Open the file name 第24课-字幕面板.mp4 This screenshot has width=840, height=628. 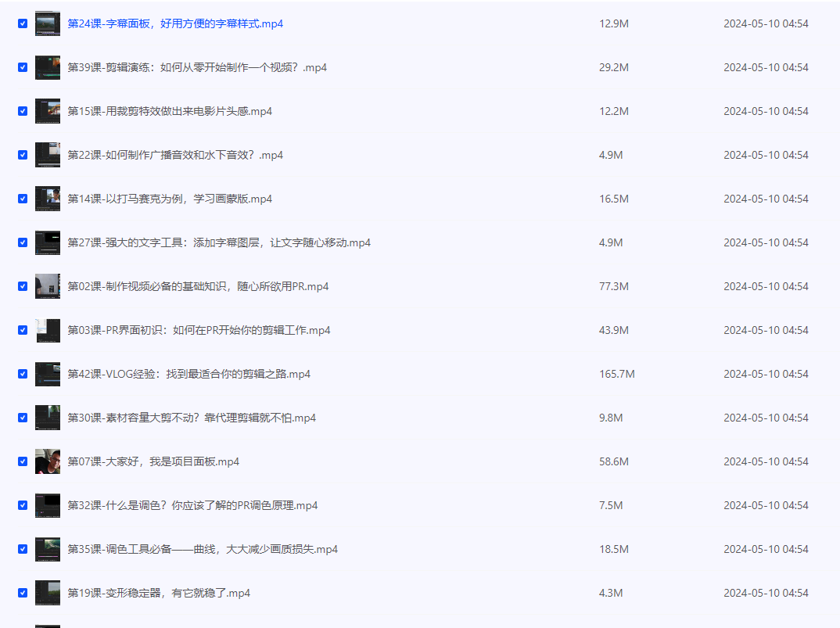(x=175, y=23)
